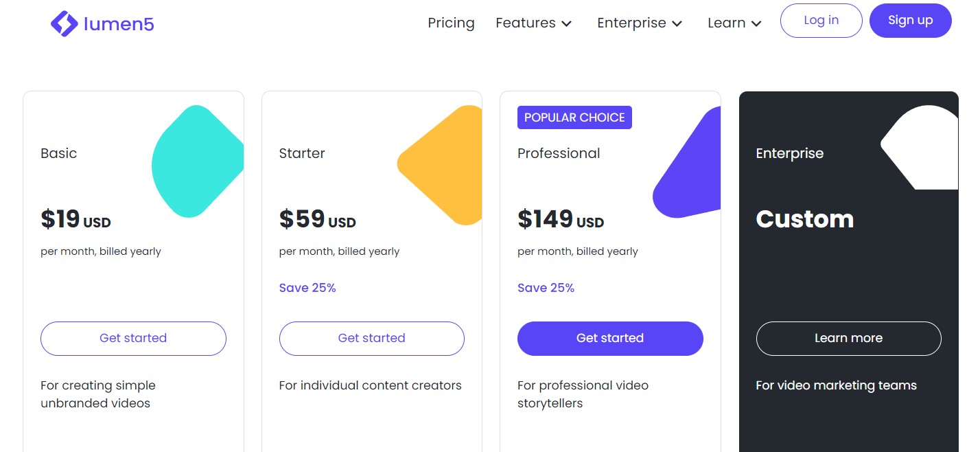Click the Lumen5 diamond logo icon
Image resolution: width=980 pixels, height=452 pixels.
point(64,23)
